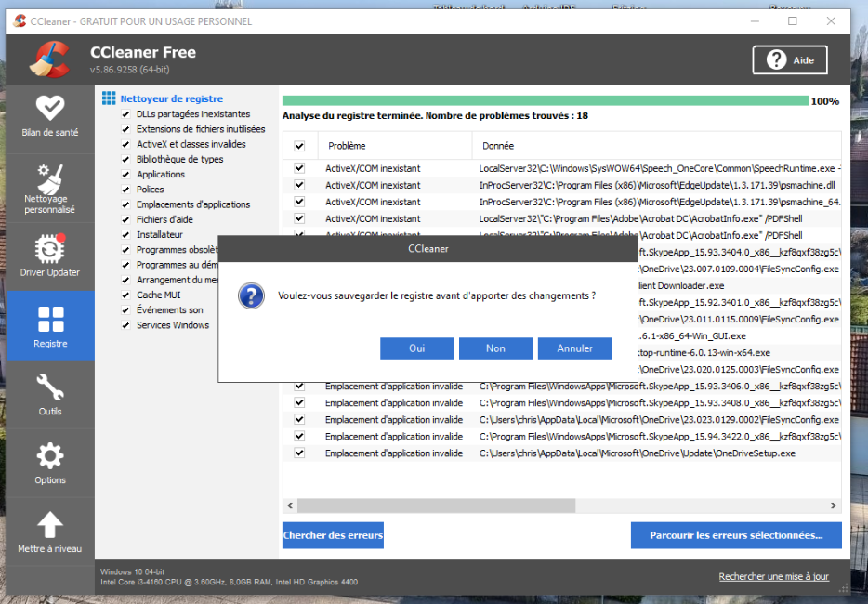Screen dimensions: 868x604
Task: Toggle Cache MUI checkbox
Action: tap(125, 295)
